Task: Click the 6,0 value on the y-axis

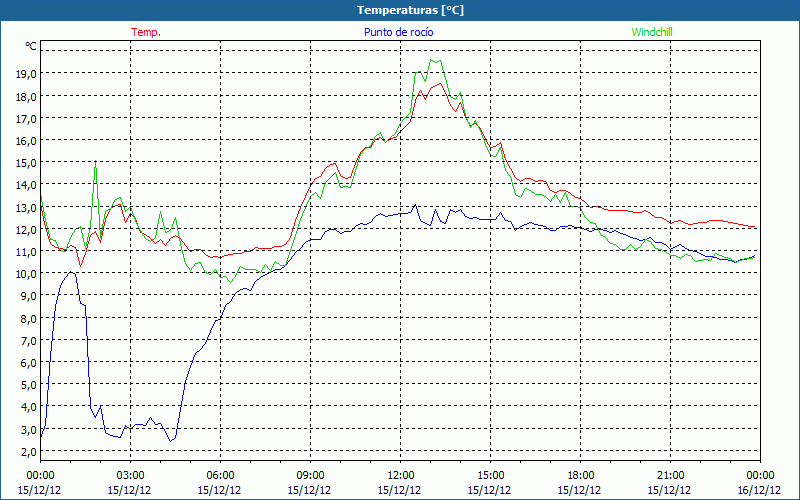Action: tap(28, 363)
